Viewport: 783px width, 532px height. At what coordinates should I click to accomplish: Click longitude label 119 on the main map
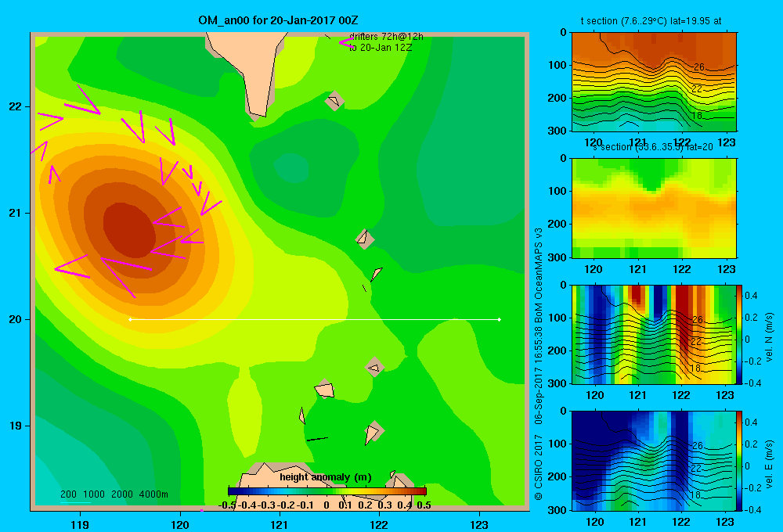[80, 524]
